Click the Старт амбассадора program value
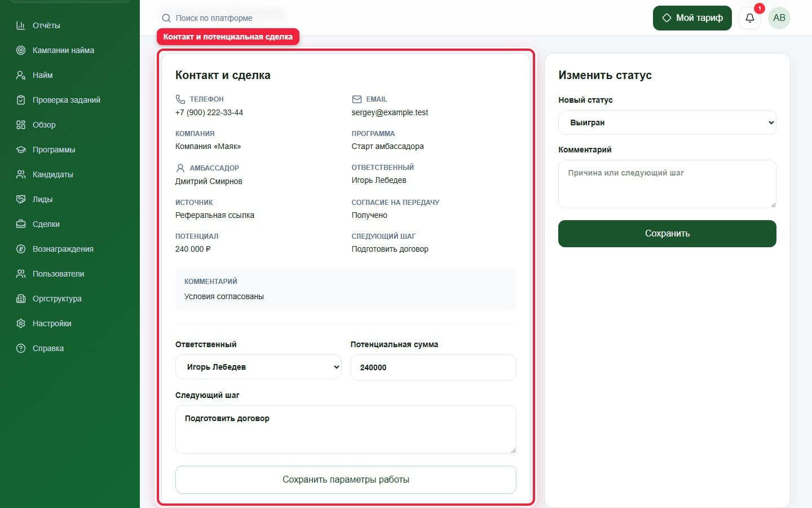The image size is (812, 508). point(387,146)
